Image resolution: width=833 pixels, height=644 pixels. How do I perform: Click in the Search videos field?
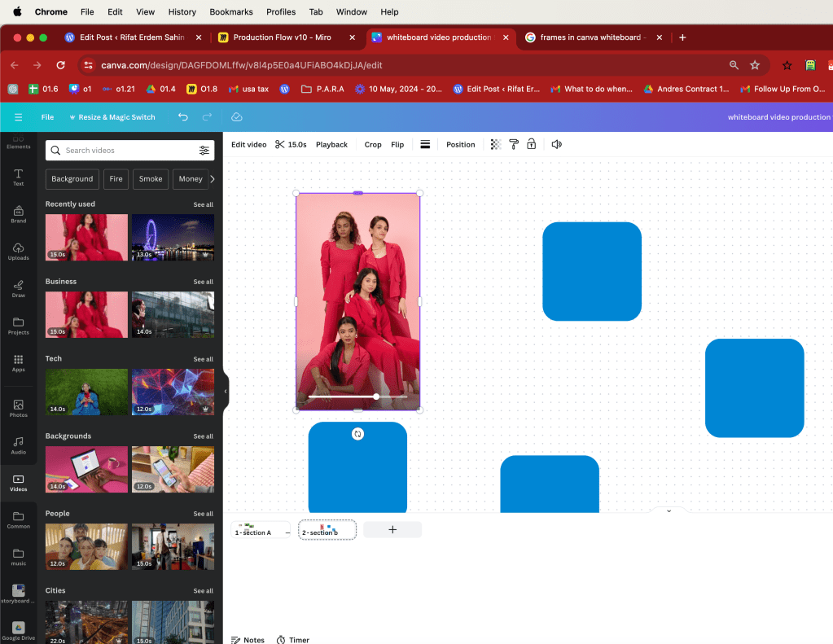pyautogui.click(x=129, y=151)
